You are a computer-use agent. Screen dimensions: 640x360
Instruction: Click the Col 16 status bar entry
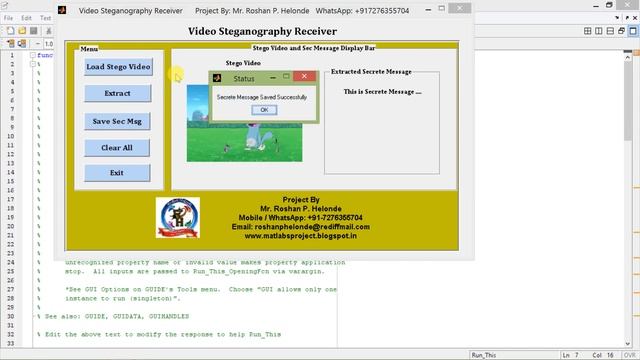coord(603,355)
